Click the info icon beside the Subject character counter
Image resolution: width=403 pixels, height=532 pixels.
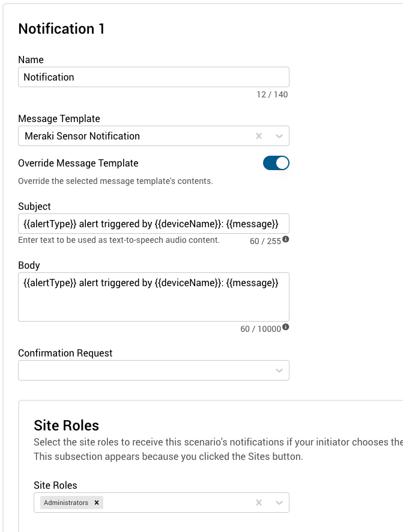pyautogui.click(x=285, y=239)
